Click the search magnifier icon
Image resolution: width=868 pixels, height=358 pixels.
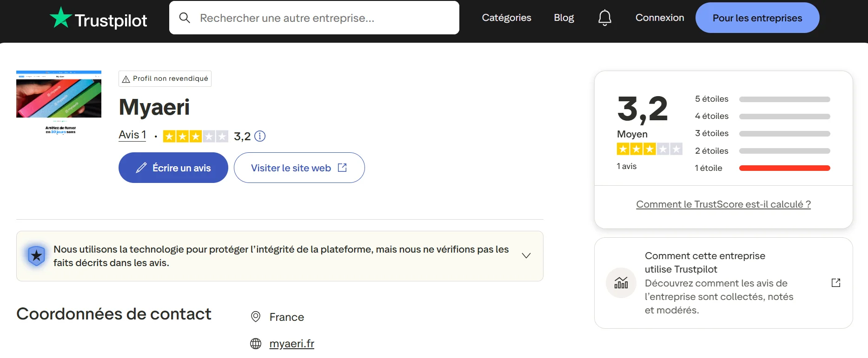point(185,18)
